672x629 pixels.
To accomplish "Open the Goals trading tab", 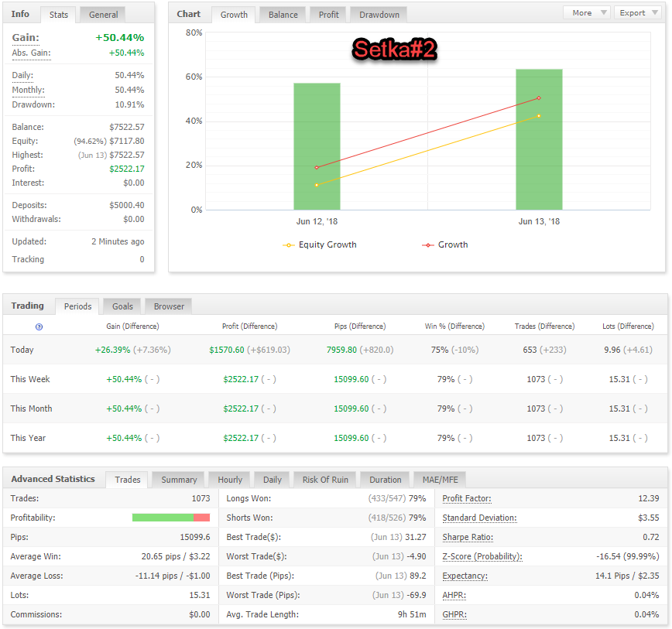I will (x=122, y=306).
